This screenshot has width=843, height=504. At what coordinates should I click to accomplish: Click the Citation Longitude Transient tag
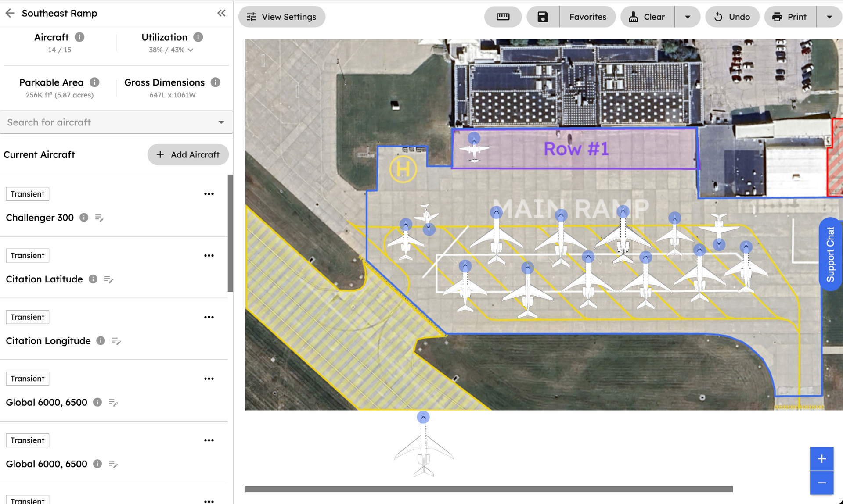28,317
